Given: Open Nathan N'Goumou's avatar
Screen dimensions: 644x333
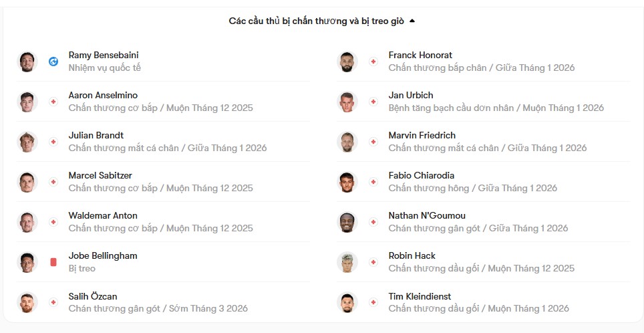Looking at the screenshot, I should [347, 222].
